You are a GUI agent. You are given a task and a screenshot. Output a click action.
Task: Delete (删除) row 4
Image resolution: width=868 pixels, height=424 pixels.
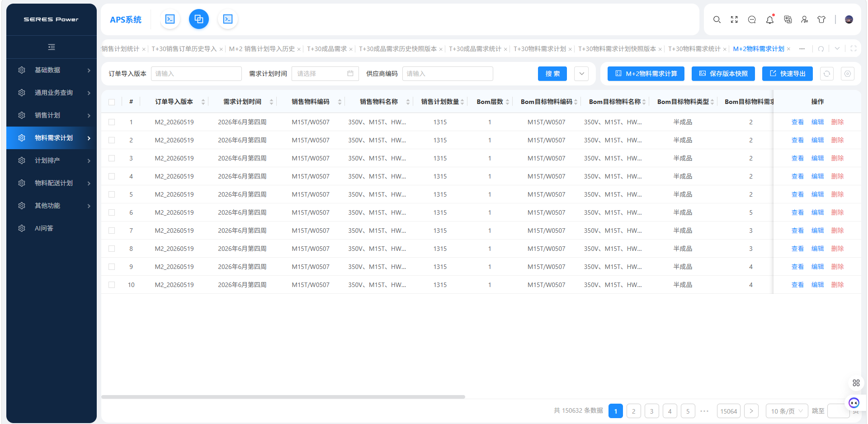coord(837,176)
